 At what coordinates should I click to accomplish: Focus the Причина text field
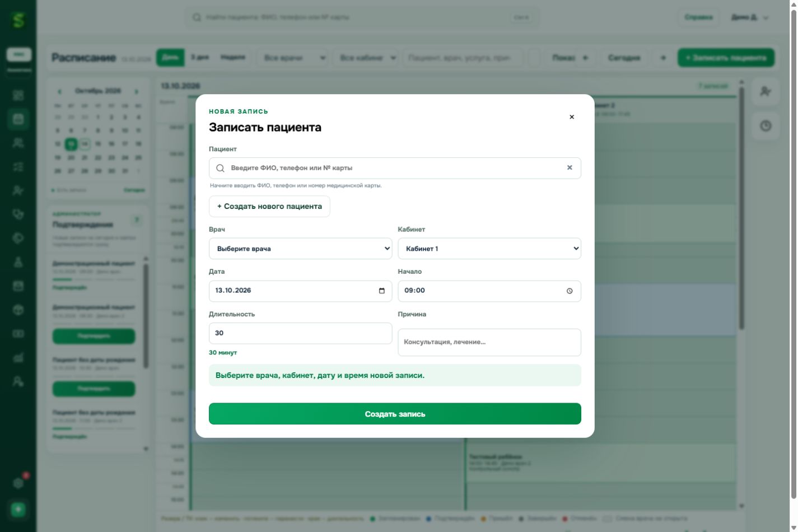point(489,342)
